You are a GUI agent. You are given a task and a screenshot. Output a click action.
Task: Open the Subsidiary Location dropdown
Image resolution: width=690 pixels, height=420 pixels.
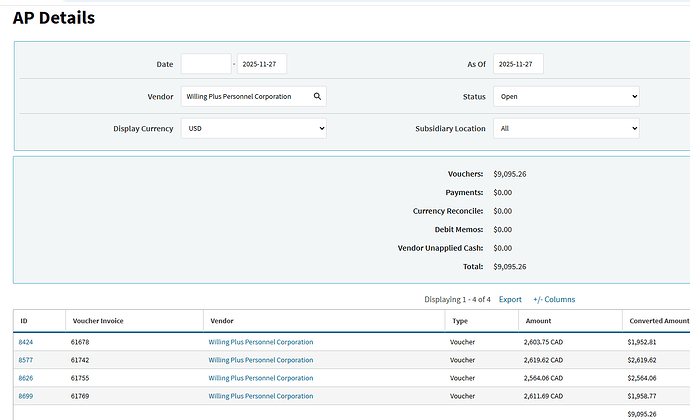tap(565, 129)
